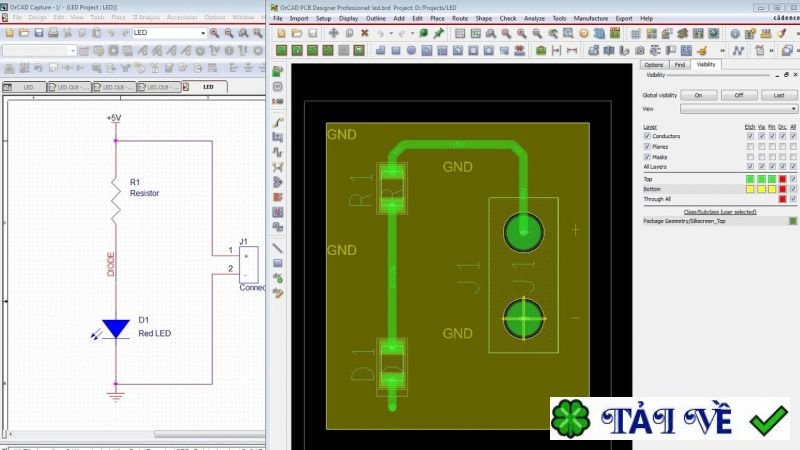This screenshot has width=800, height=450.
Task: Click the Global visibility Last button
Action: (x=779, y=95)
